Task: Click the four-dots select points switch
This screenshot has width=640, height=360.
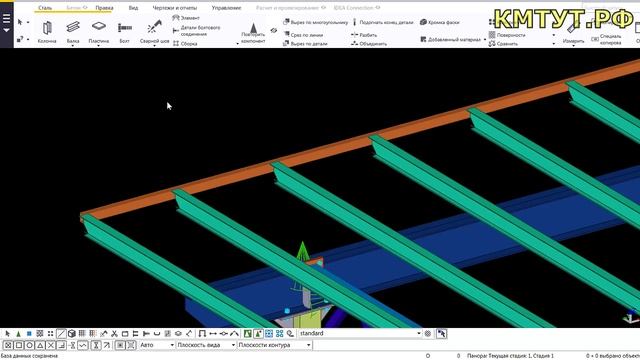Action: [x=50, y=334]
